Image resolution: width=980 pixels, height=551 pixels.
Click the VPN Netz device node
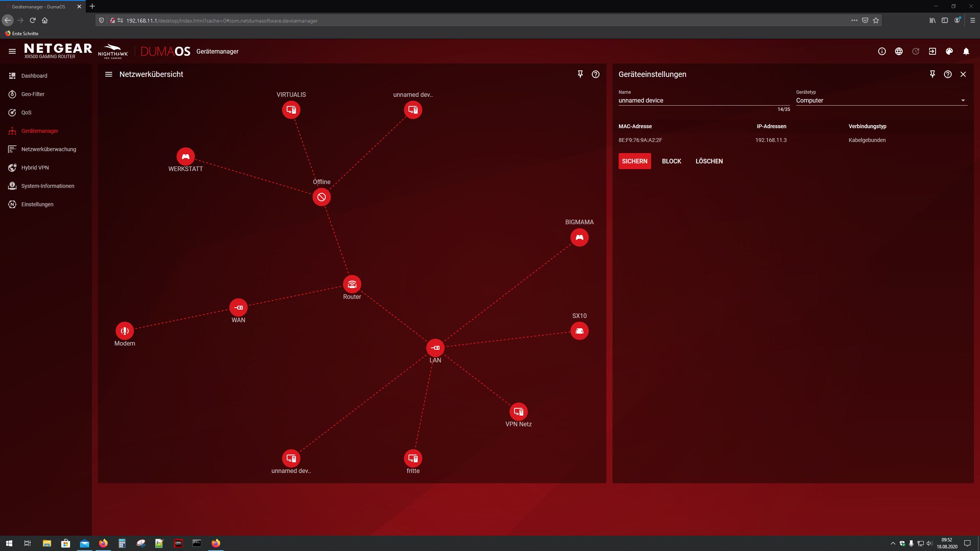(x=518, y=412)
